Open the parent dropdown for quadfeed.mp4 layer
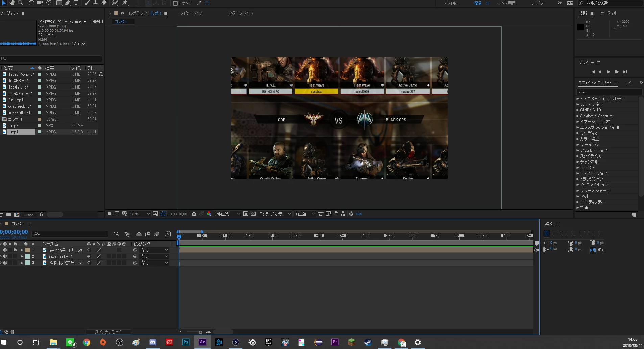The image size is (644, 349). (154, 256)
